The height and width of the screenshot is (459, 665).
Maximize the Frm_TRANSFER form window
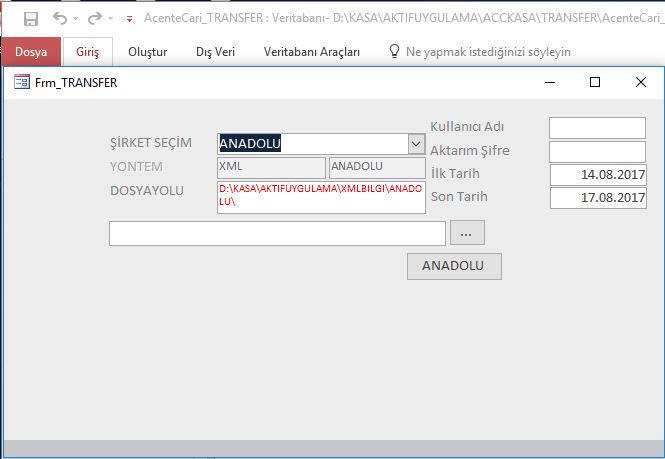click(595, 83)
